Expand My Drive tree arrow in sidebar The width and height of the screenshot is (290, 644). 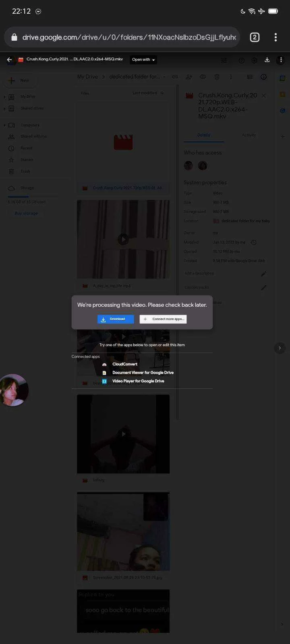pyautogui.click(x=4, y=97)
